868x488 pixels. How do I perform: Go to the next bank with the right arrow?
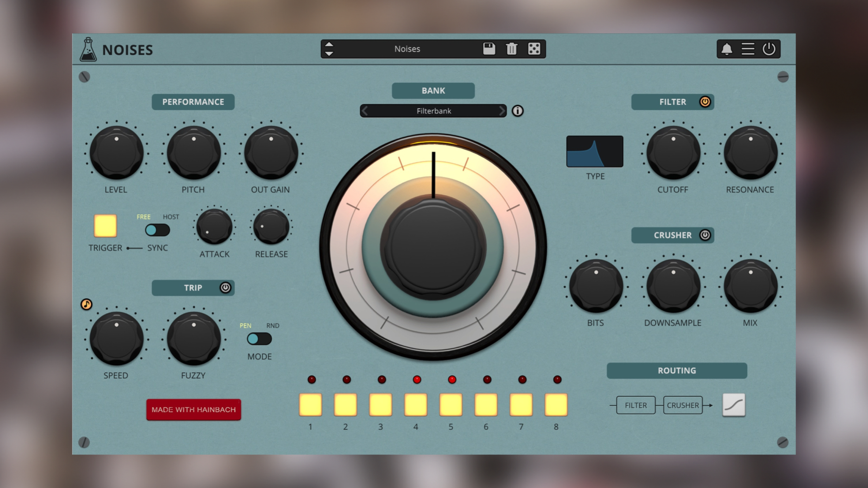click(502, 111)
